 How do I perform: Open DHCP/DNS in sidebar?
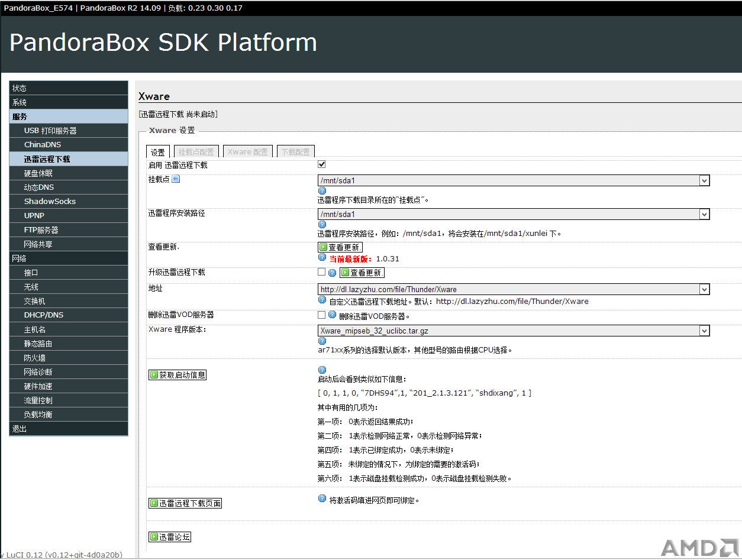pos(69,315)
